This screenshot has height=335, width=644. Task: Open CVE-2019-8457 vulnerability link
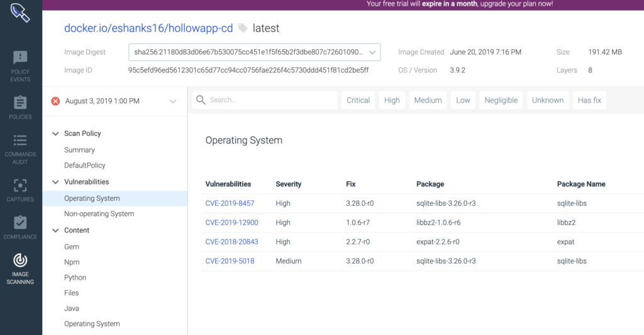pos(230,203)
